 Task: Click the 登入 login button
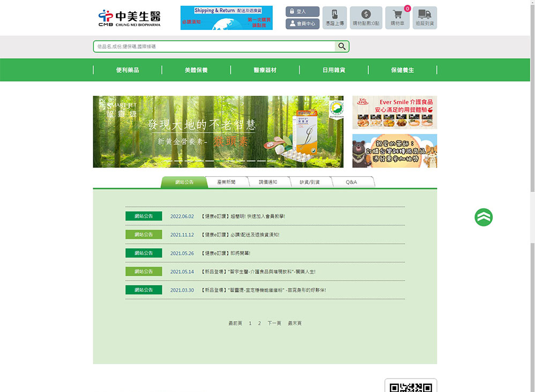pos(302,12)
